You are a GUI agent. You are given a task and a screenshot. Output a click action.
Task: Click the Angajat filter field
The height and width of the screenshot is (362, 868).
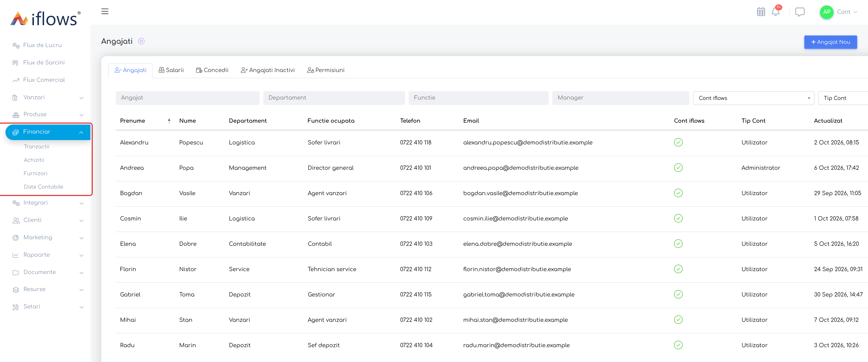pyautogui.click(x=187, y=98)
